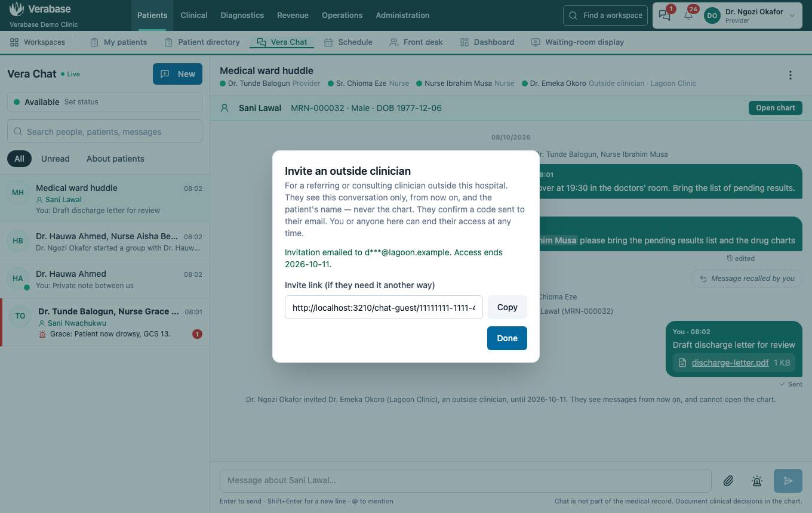Image resolution: width=812 pixels, height=513 pixels.
Task: Click the Verabase logo icon
Action: [x=17, y=10]
